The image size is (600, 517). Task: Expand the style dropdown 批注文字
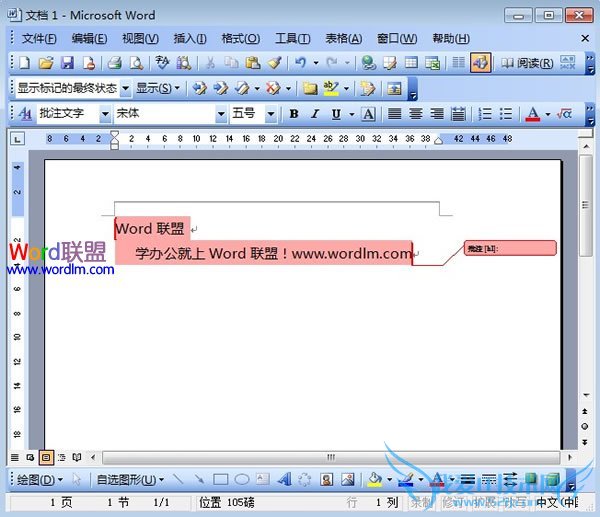105,114
